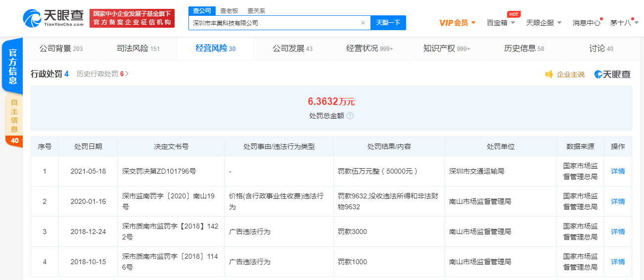Clear the search box with the X icon
Screen dimensions: 644x280
click(363, 23)
